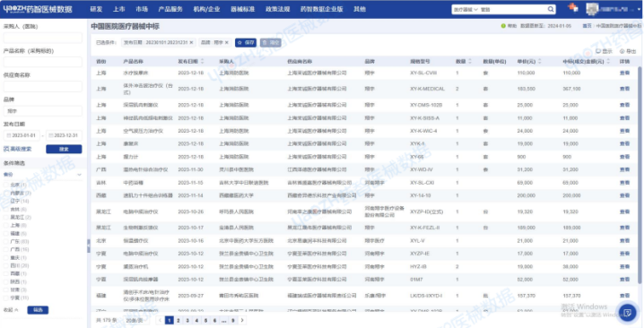Click the blue 保存 save button
The width and height of the screenshot is (644, 328).
tap(246, 42)
